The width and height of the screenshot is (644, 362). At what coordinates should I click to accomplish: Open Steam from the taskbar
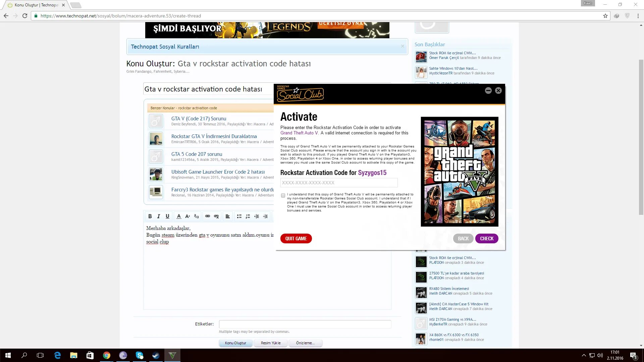pos(156,355)
